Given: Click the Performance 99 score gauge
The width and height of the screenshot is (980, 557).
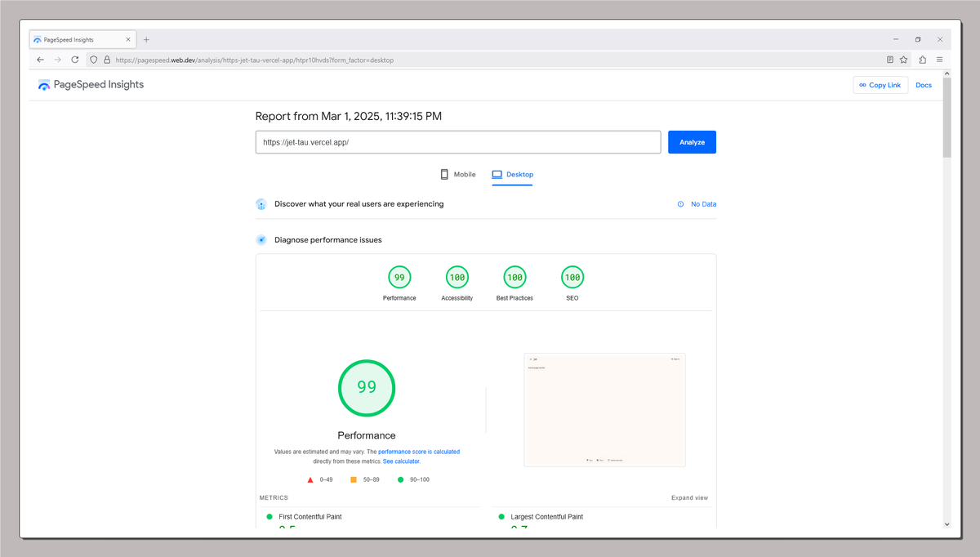Looking at the screenshot, I should click(399, 278).
